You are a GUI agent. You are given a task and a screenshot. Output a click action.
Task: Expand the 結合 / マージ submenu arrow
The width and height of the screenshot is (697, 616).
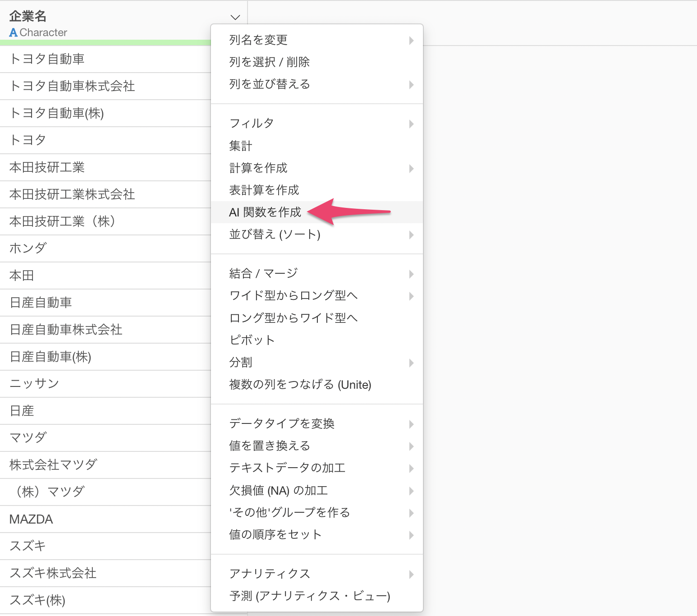coord(411,274)
